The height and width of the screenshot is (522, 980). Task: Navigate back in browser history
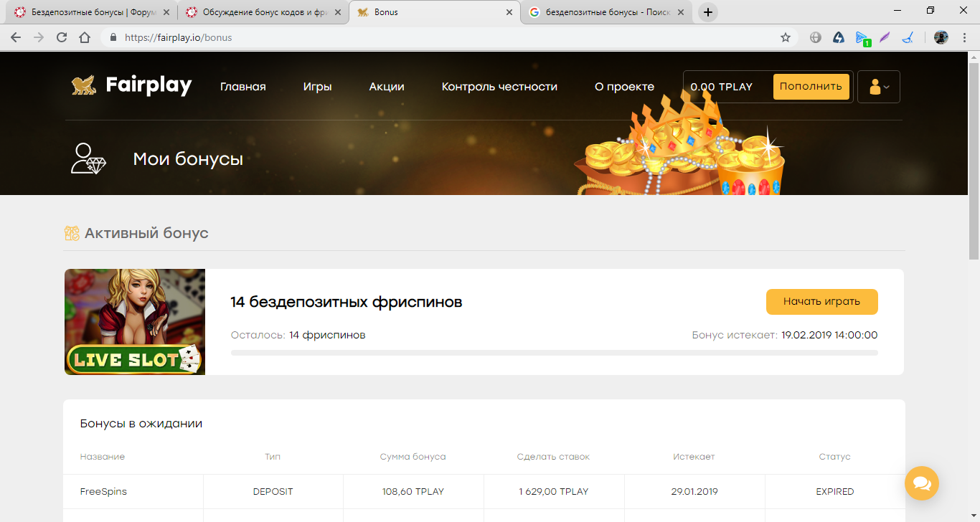[16, 37]
